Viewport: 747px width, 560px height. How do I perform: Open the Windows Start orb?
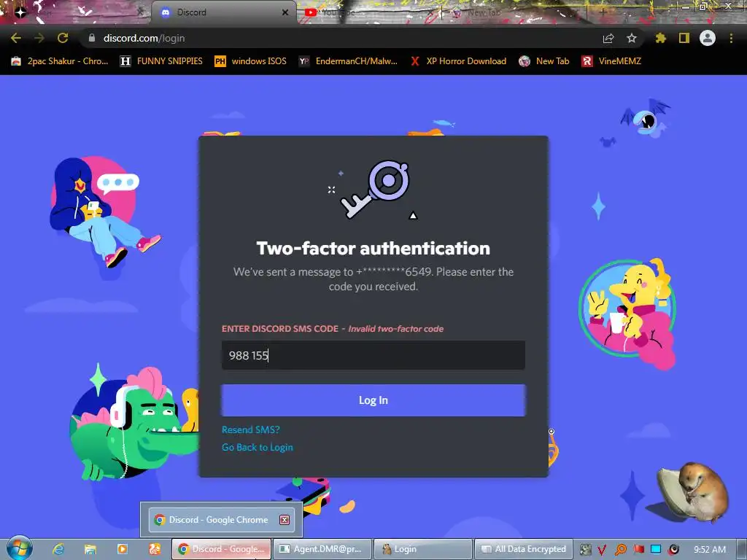(x=19, y=548)
